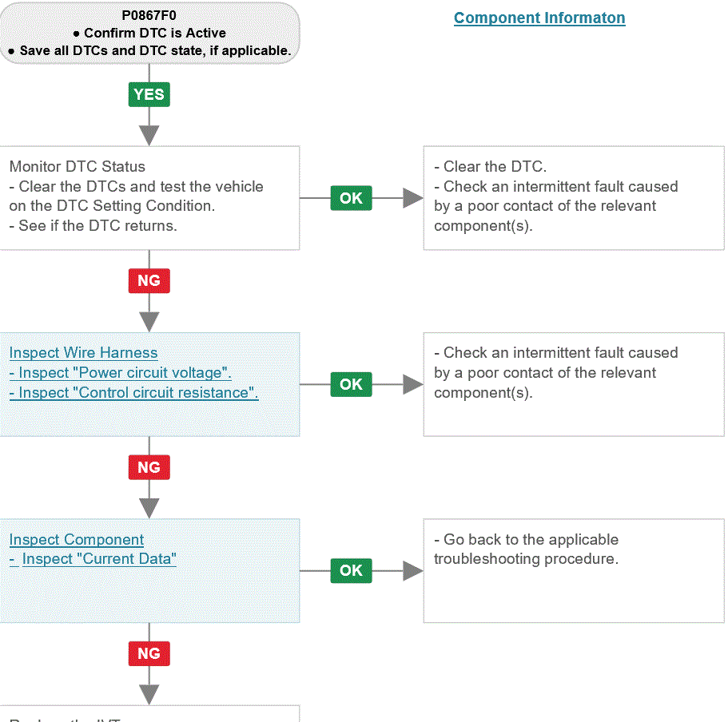Screen dimensions: 728x722
Task: Click the NG badge below Inspect Wire Harness
Action: [149, 467]
